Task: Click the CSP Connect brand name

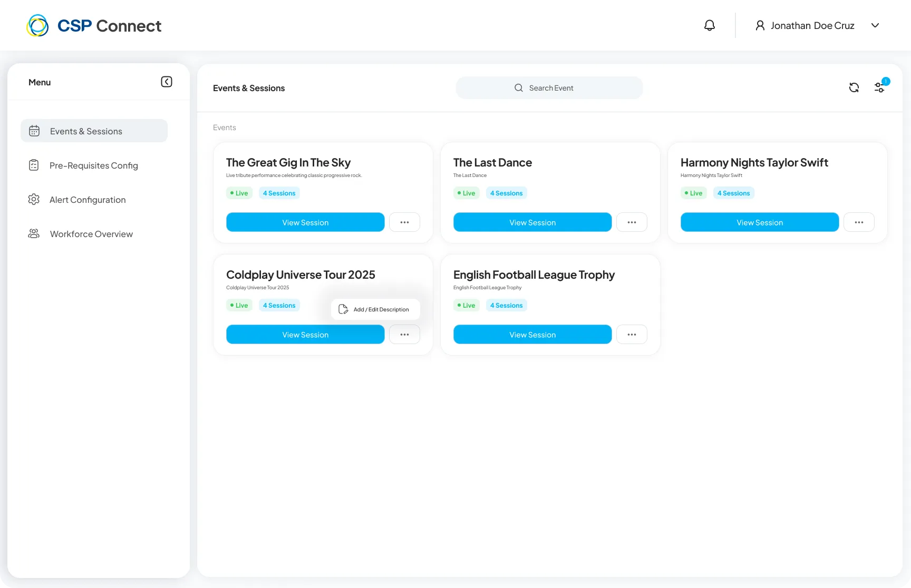Action: click(x=109, y=26)
